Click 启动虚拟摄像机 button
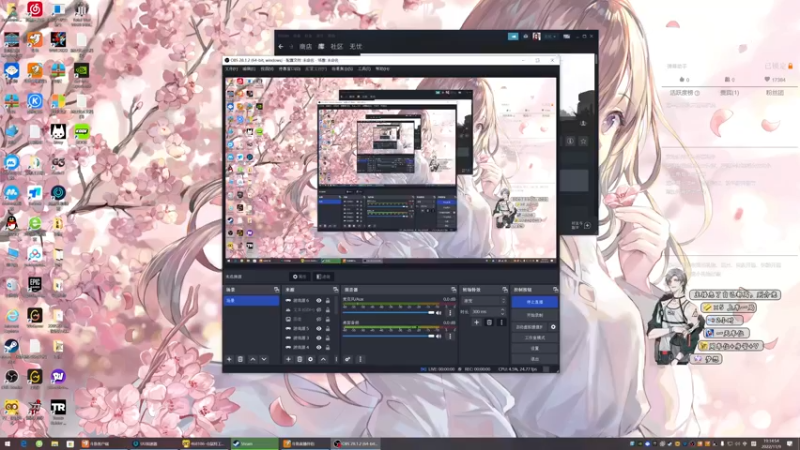Screen dimensions: 800x450 (530, 327)
